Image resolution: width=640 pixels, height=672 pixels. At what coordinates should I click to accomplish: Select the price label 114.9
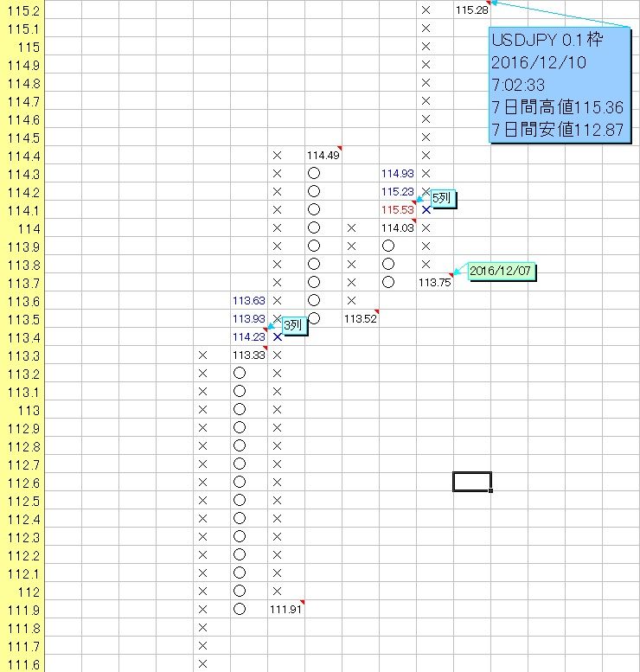click(x=23, y=65)
